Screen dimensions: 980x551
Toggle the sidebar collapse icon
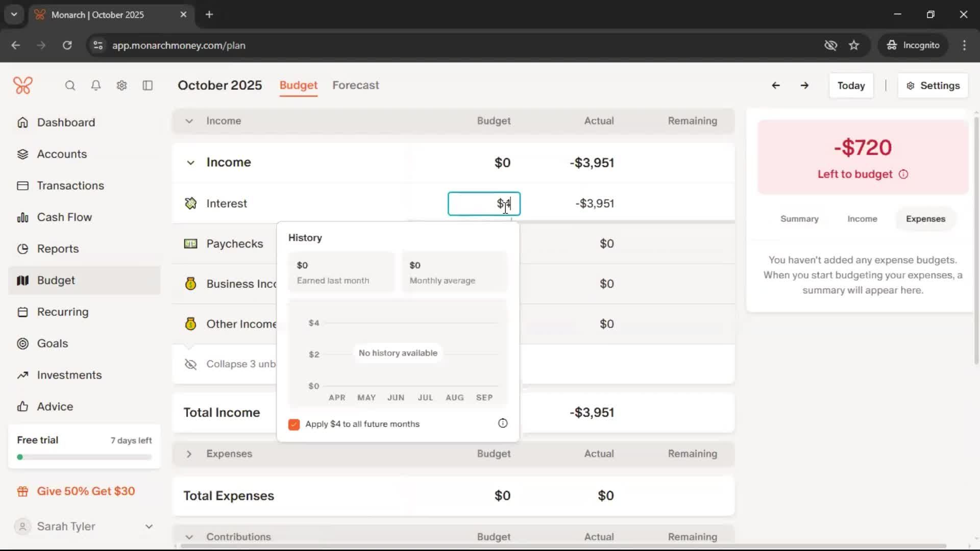point(148,86)
